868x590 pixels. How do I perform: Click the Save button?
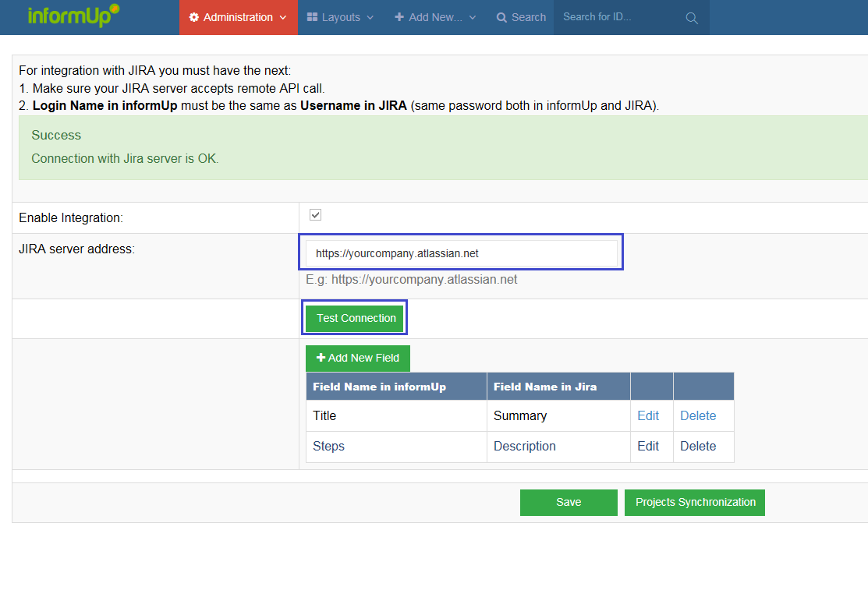[x=569, y=502]
